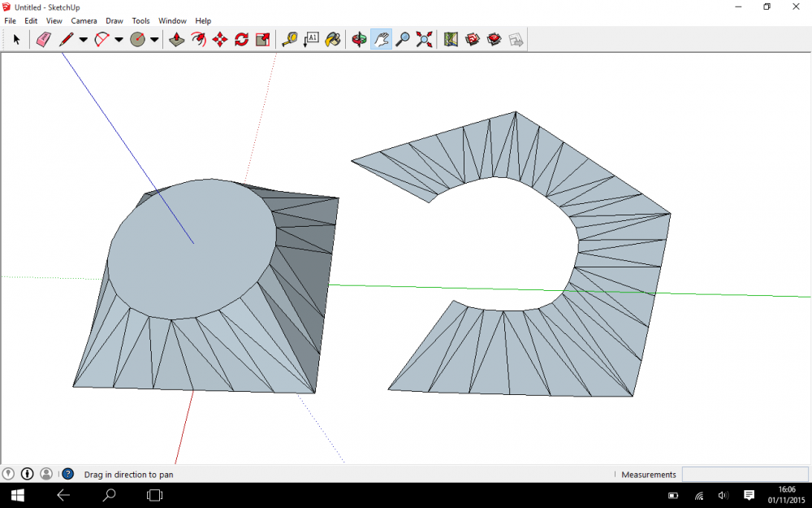Select the Scale tool
Screen dimensions: 812x508
click(x=263, y=39)
